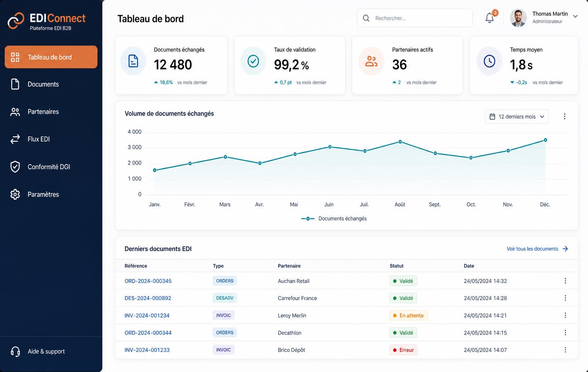Open row actions for DES-2024-000892
Viewport: 588px width, 372px height.
pyautogui.click(x=565, y=298)
